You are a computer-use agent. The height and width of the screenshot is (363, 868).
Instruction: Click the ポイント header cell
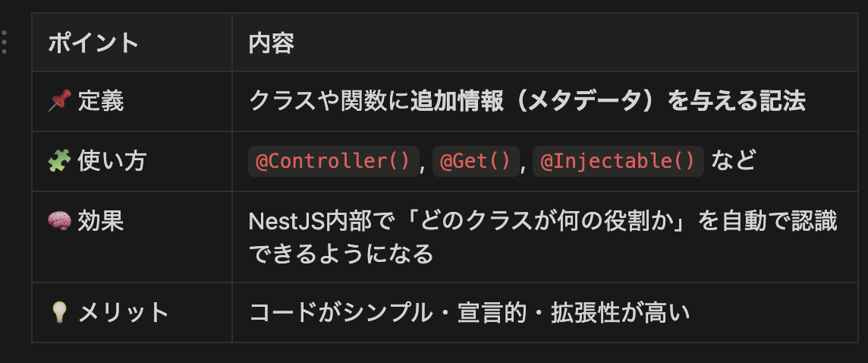(93, 43)
